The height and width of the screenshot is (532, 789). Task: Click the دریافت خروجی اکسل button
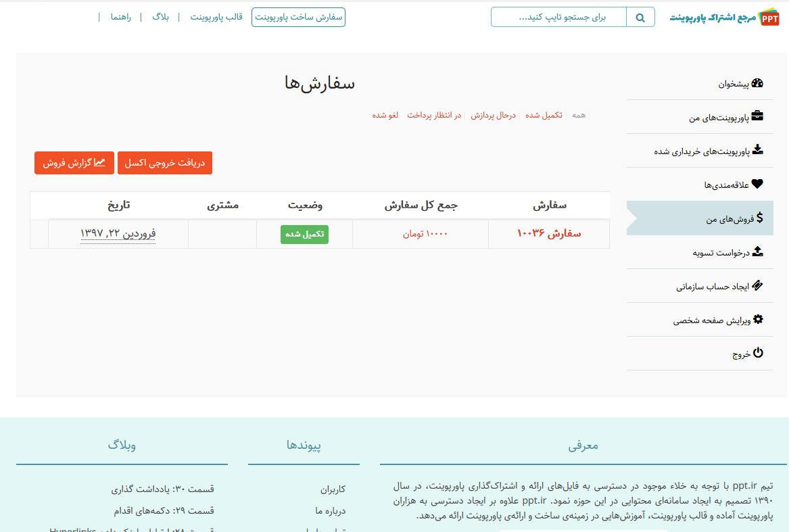(164, 163)
